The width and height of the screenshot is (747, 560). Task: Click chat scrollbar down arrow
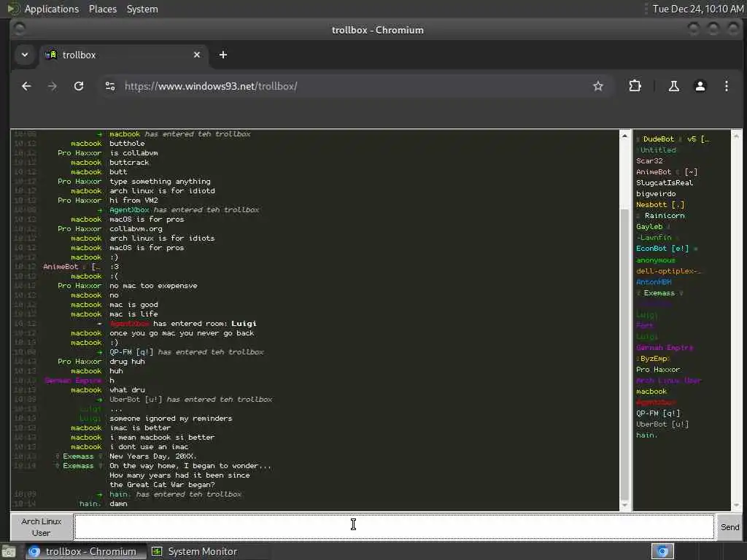pos(624,505)
